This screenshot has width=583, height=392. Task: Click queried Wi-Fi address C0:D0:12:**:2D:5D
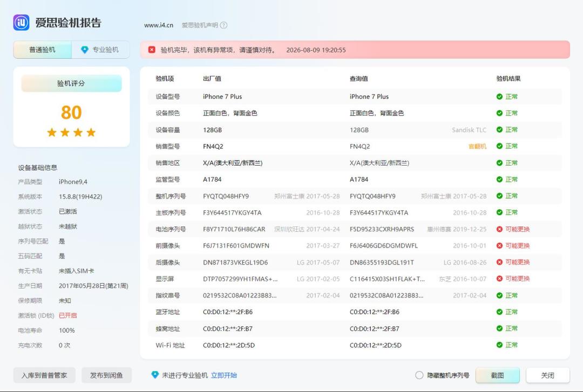click(x=376, y=345)
